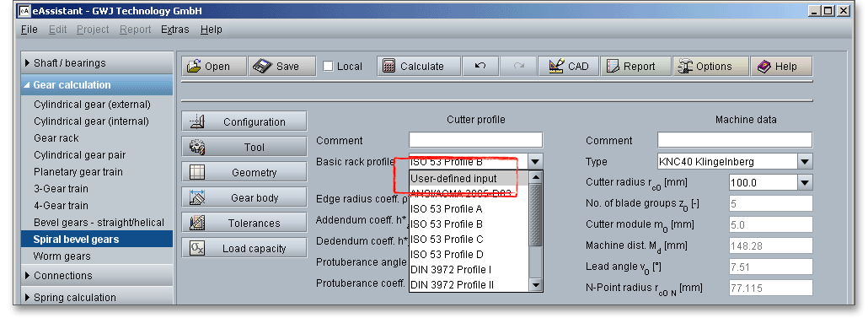Switch to the Tolerances page
Screen dimensions: 868x318
pos(244,223)
